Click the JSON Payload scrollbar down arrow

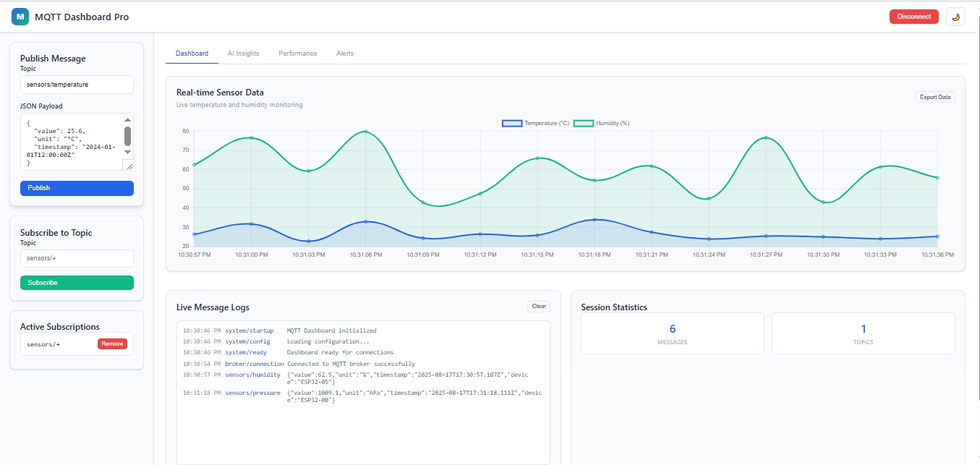(x=128, y=153)
